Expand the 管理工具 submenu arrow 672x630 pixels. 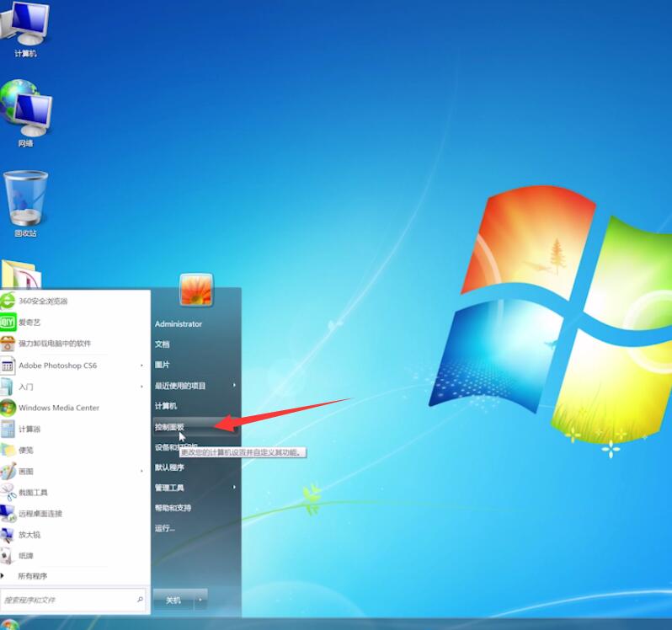pyautogui.click(x=234, y=488)
